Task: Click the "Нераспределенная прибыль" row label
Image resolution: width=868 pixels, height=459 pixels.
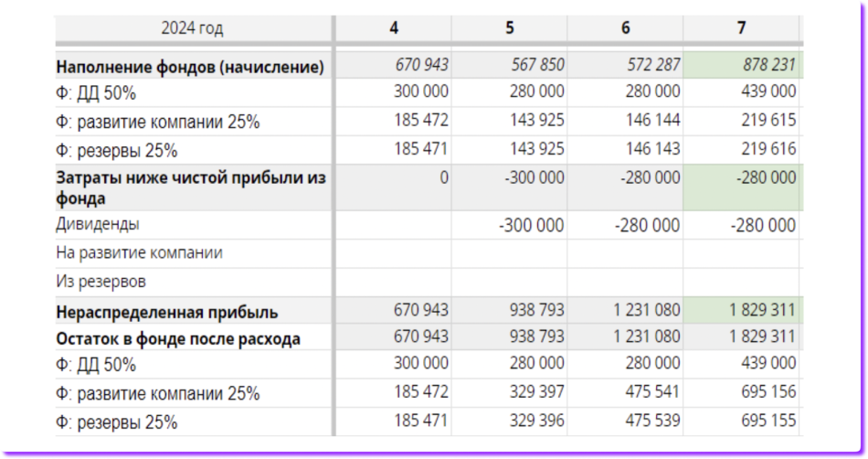Action: (x=167, y=312)
